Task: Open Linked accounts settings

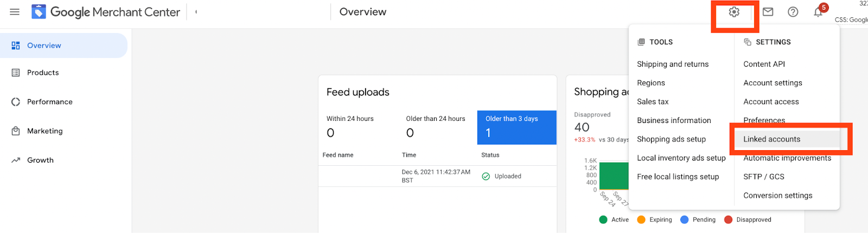Action: coord(771,139)
